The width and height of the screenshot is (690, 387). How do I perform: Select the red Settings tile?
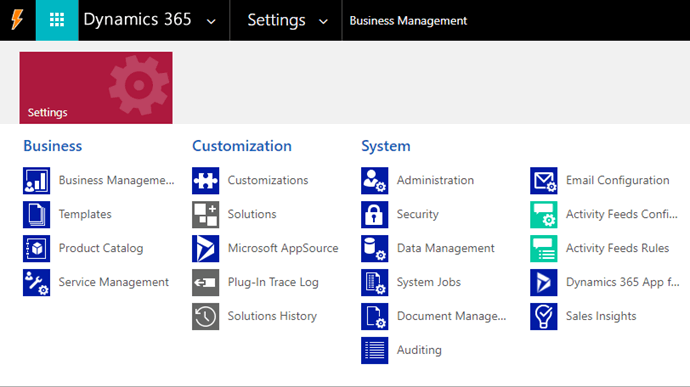point(96,88)
